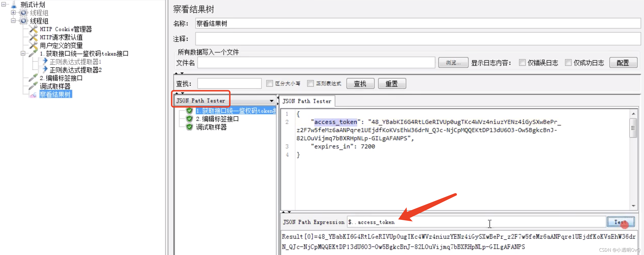Toggle the 正则表达式 search checkbox
Screen dimensions: 644x255
(x=310, y=83)
